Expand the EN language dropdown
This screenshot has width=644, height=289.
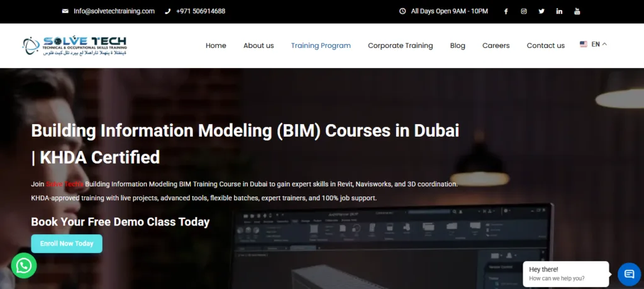(599, 45)
